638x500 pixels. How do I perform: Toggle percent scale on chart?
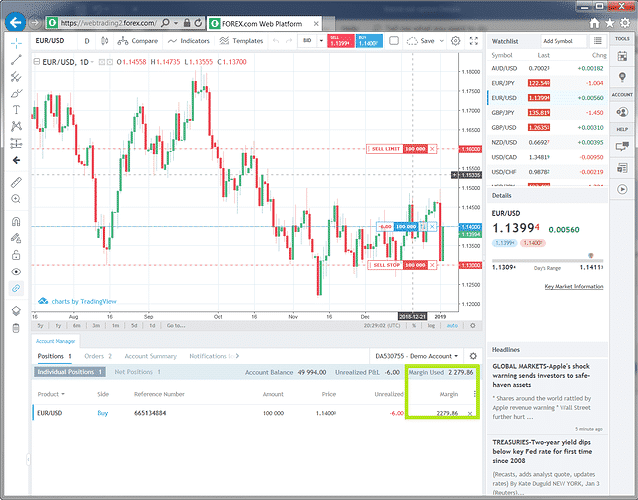click(414, 325)
